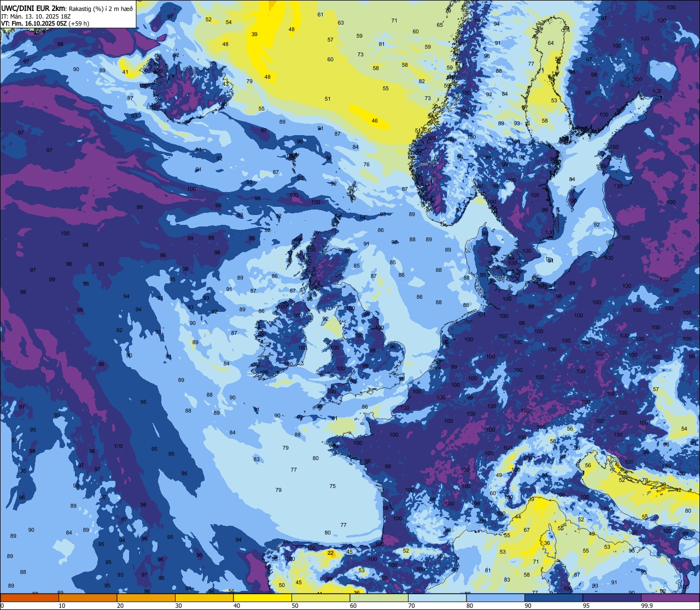This screenshot has width=700, height=610.
Task: Click the value "61" at the top of the map
Action: (320, 15)
